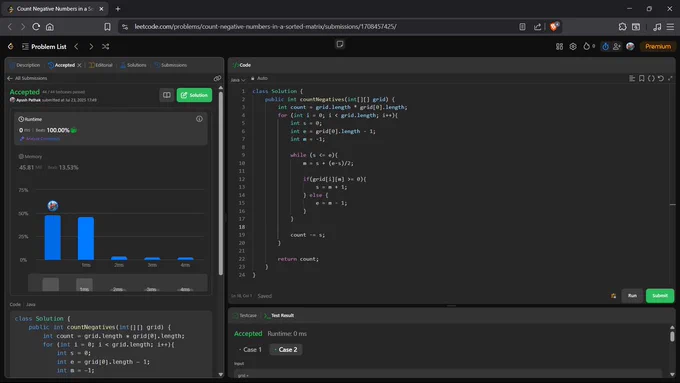Select Case 1 result
Viewport: 680px width, 383px height.
250,350
